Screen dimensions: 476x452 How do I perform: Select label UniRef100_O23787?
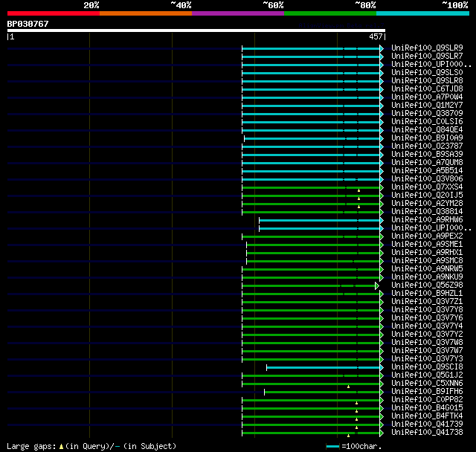[427, 146]
